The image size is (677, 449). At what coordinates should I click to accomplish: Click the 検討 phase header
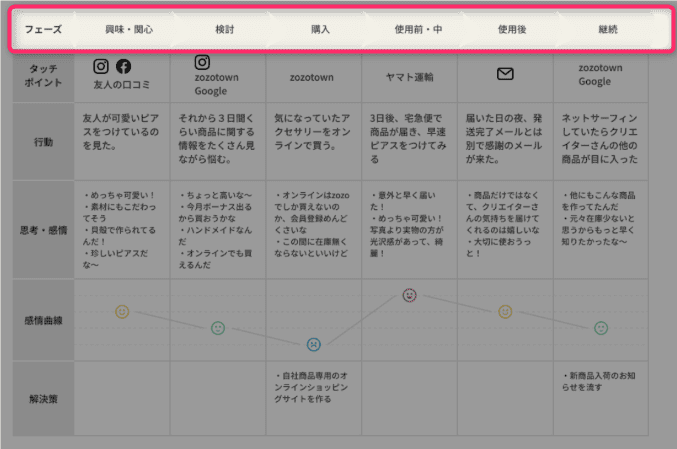(x=226, y=30)
